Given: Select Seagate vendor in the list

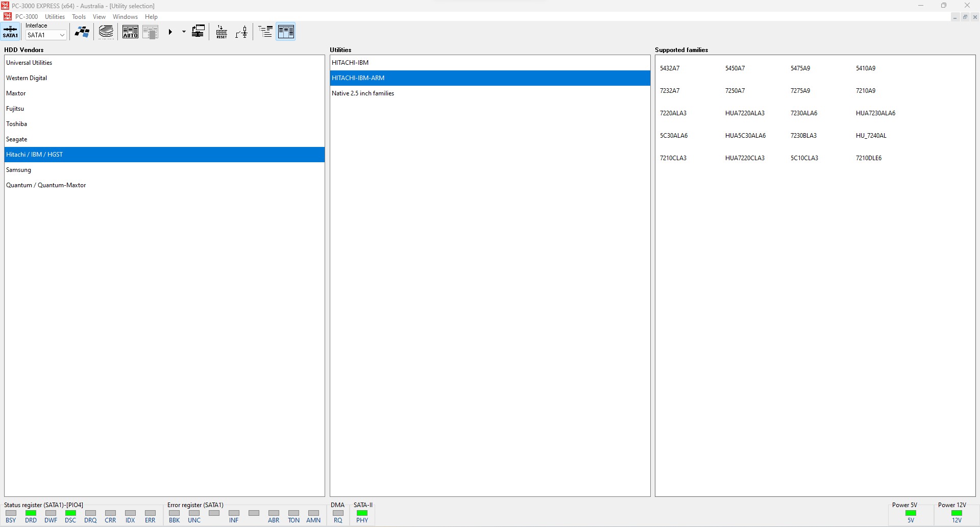Looking at the screenshot, I should tap(17, 139).
